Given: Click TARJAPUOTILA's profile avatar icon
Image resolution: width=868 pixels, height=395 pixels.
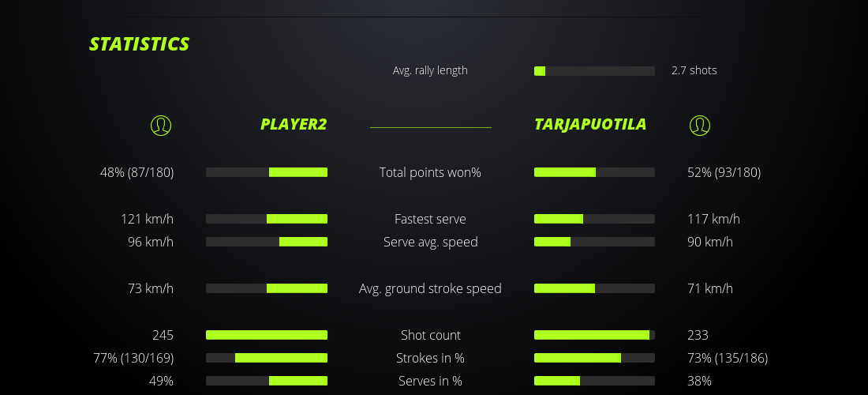Looking at the screenshot, I should coord(699,125).
